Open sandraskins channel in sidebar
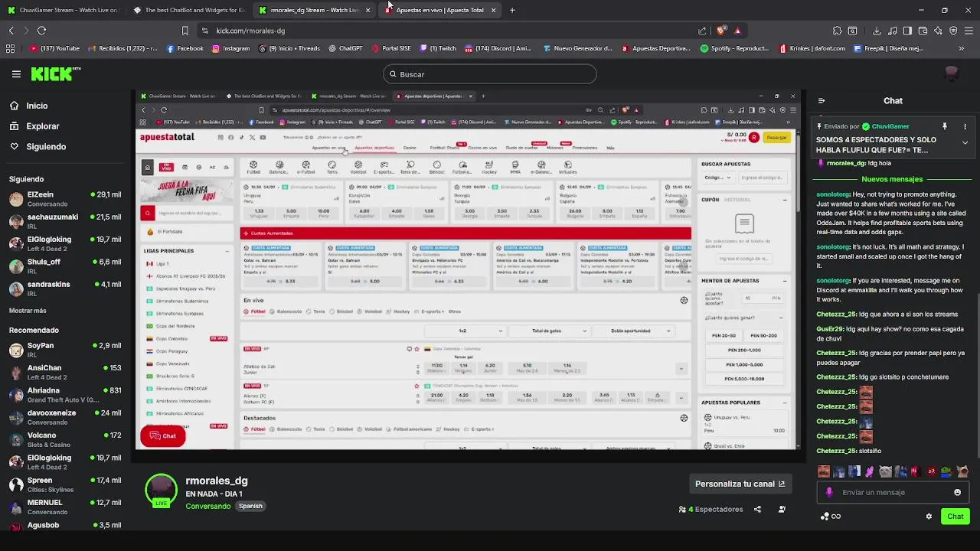This screenshot has height=551, width=980. point(65,289)
